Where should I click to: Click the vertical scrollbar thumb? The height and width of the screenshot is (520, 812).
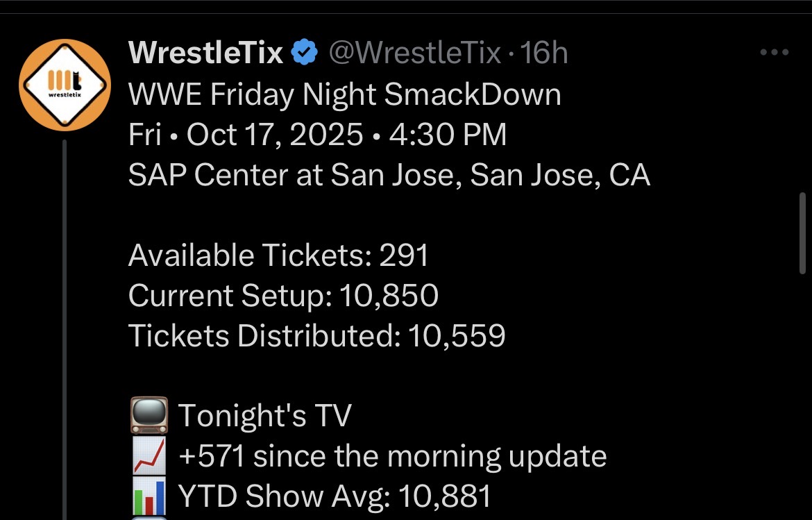pyautogui.click(x=804, y=235)
